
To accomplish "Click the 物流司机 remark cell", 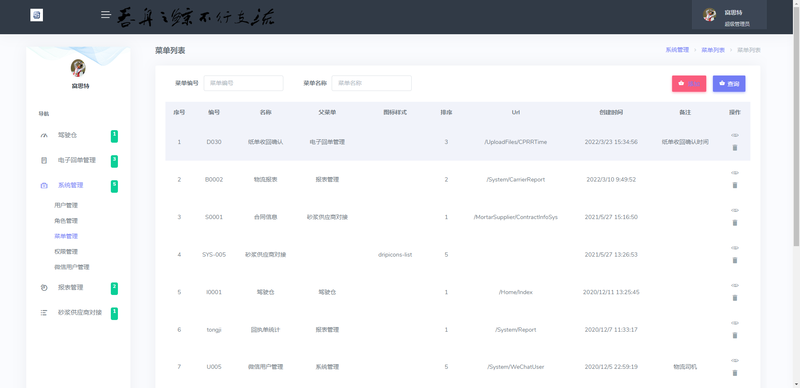I will click(x=685, y=367).
